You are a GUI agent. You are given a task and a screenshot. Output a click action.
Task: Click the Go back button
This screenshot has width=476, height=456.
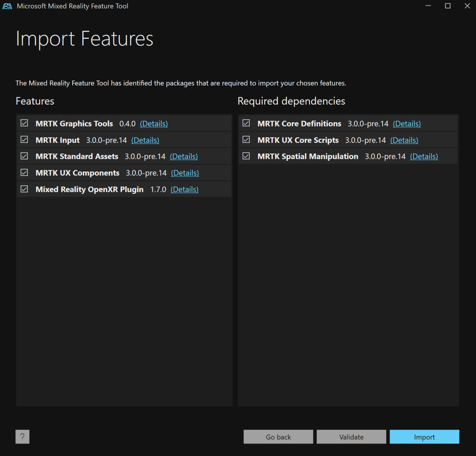tap(278, 437)
